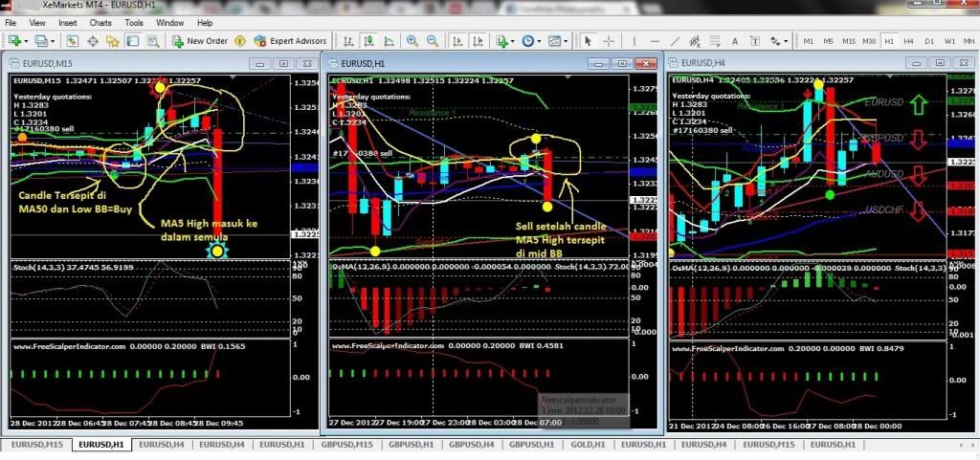Click the Zoom In magnifier icon
This screenshot has width=980, height=460.
coord(412,41)
